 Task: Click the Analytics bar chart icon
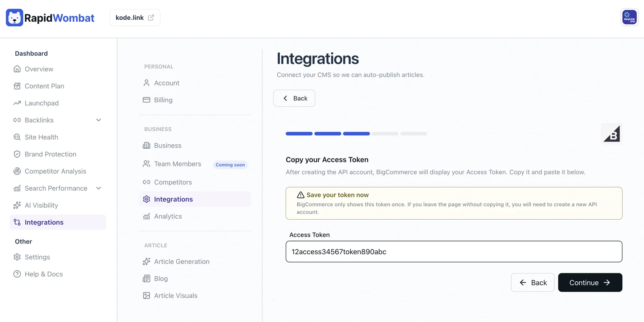(147, 216)
